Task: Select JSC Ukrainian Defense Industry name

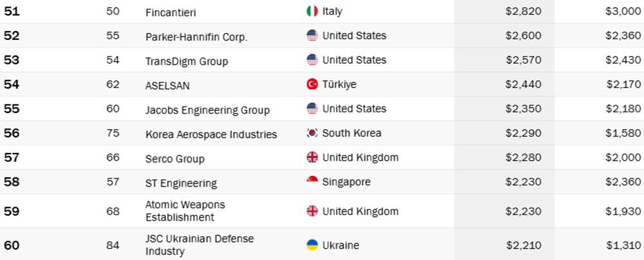Action: click(199, 245)
